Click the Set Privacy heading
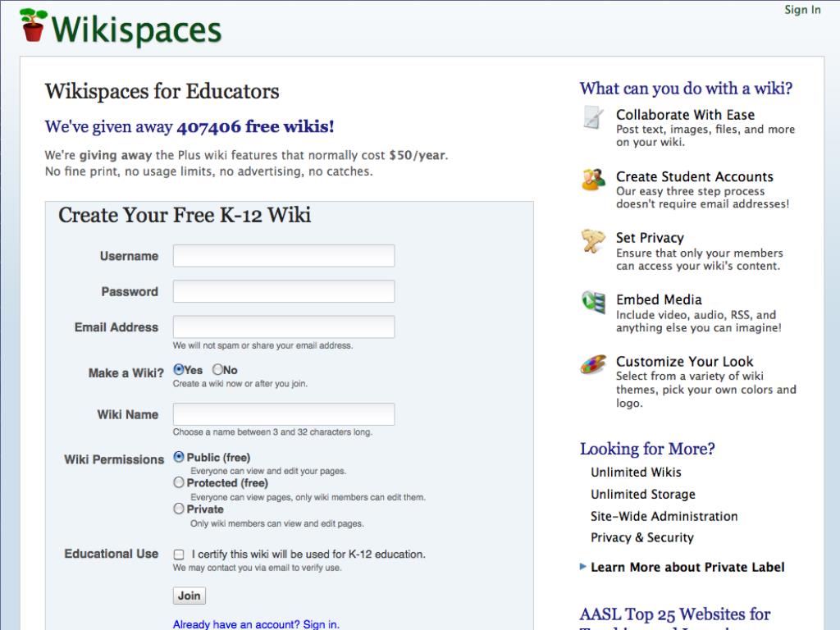The height and width of the screenshot is (630, 840). tap(650, 238)
